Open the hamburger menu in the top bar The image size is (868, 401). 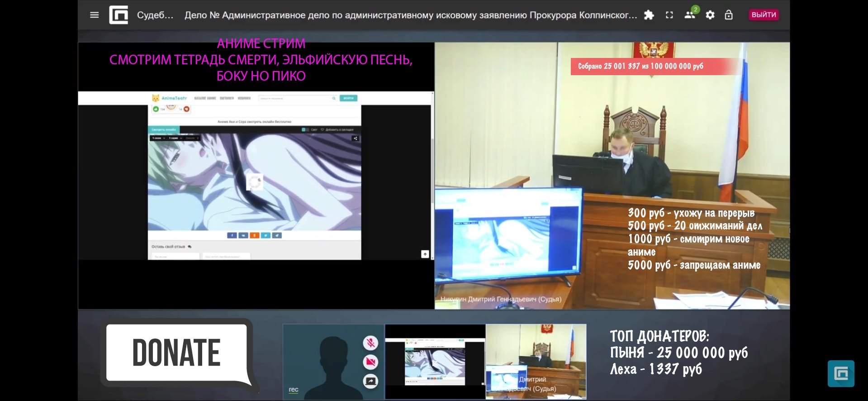coord(94,15)
